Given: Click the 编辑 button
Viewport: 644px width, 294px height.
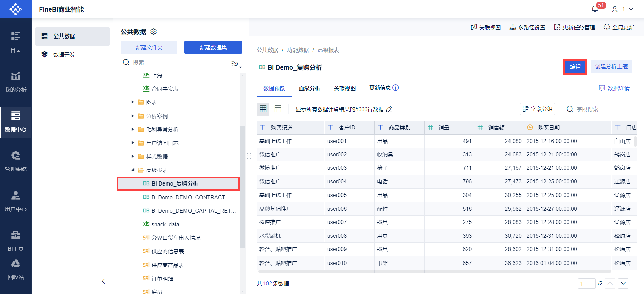Looking at the screenshot, I should click(575, 67).
